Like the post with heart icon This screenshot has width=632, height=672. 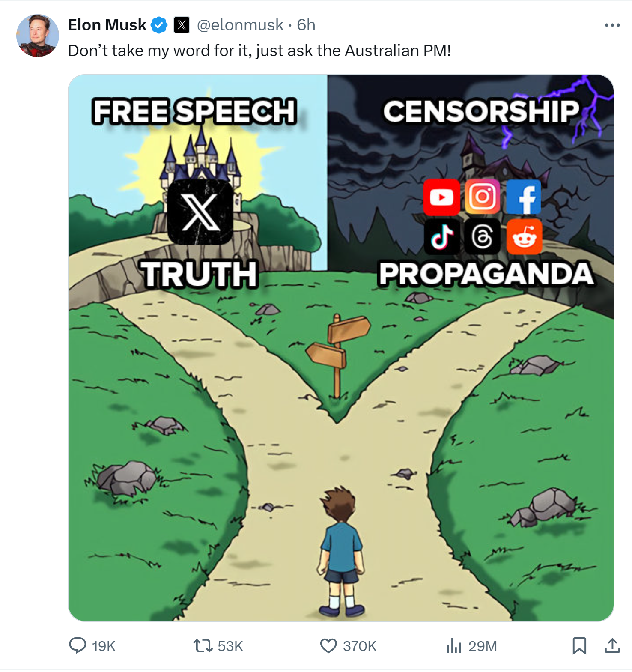point(328,645)
